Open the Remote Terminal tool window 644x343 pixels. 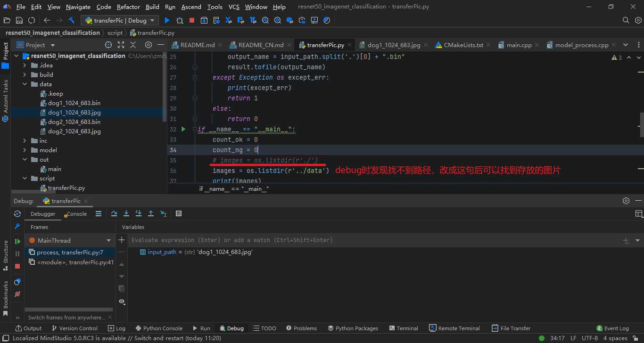click(454, 328)
